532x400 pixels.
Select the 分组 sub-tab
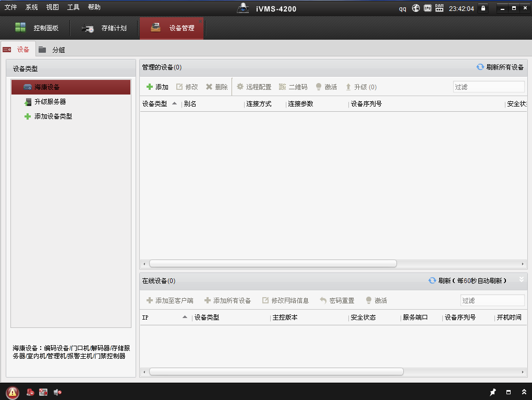52,50
